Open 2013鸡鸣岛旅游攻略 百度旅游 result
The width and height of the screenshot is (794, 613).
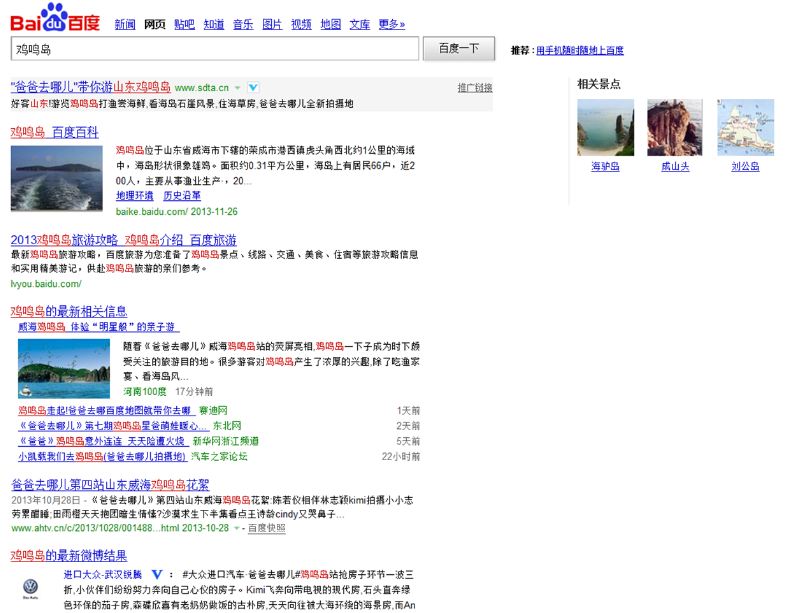(124, 240)
